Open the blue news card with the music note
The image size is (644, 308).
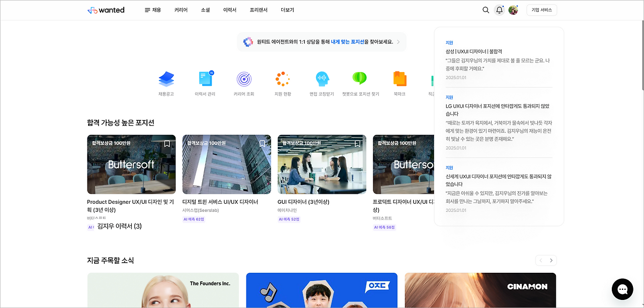tap(321, 290)
